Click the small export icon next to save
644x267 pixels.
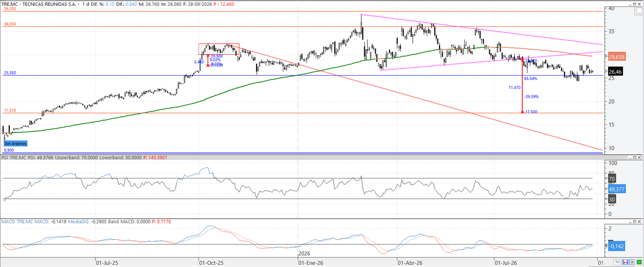(x=632, y=262)
